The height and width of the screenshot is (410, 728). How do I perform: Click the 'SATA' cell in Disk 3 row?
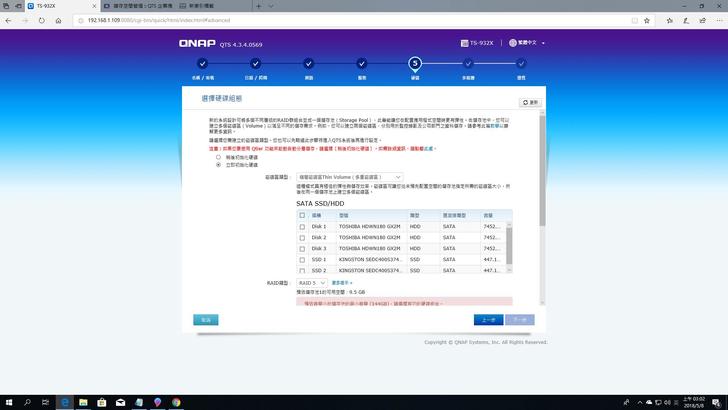pos(449,248)
